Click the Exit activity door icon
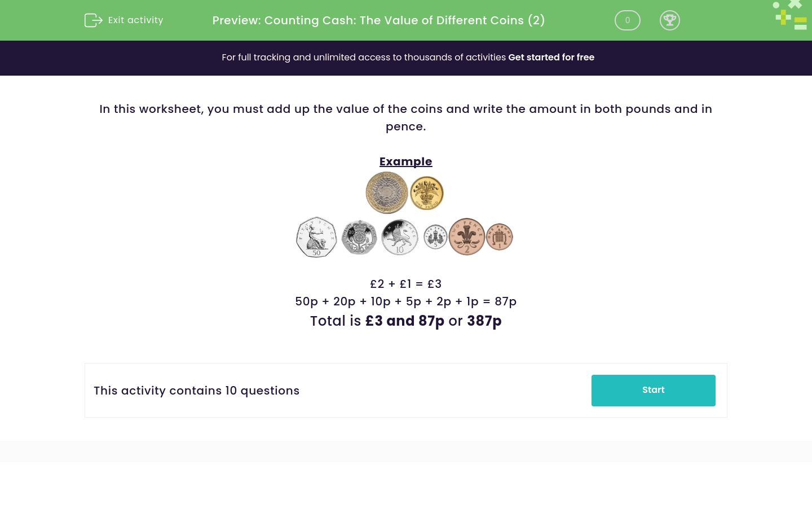The height and width of the screenshot is (508, 812). pos(94,20)
